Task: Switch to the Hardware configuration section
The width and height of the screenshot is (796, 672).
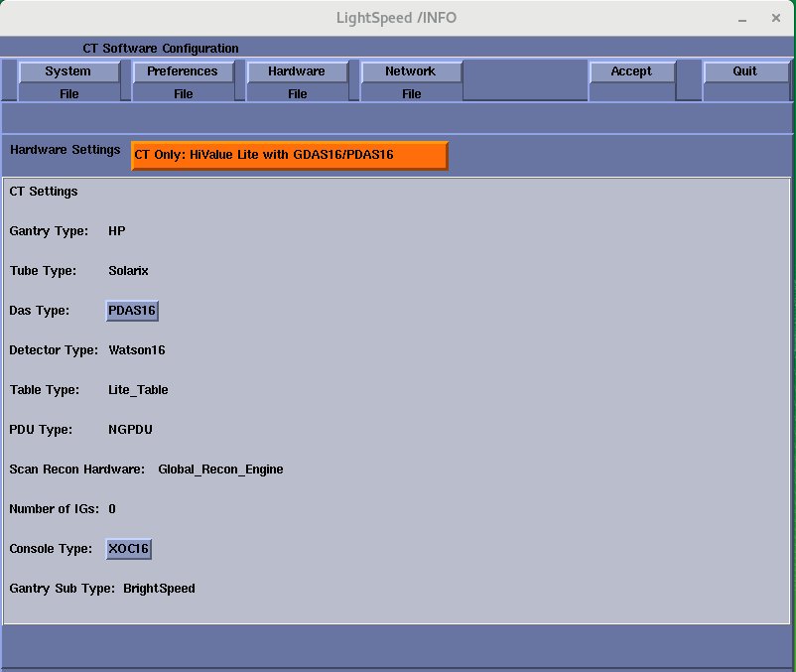Action: coord(297,71)
